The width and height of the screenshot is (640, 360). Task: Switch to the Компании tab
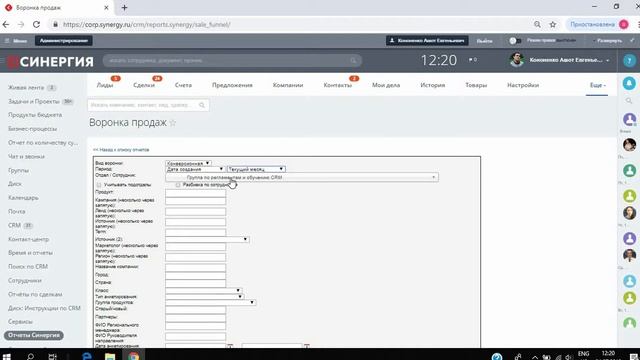288,85
